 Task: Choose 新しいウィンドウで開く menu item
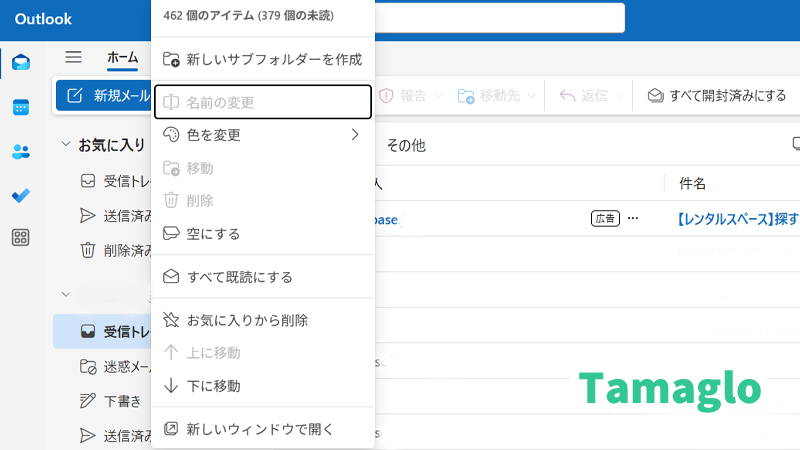pos(260,429)
